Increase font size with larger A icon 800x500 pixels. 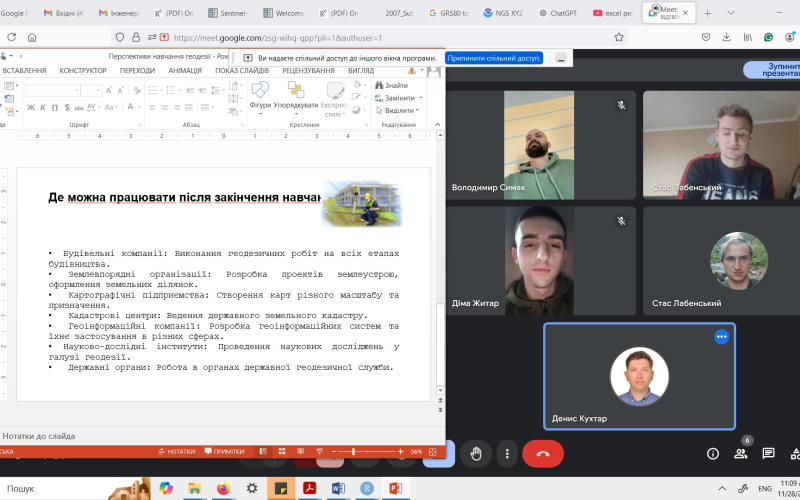[109, 90]
